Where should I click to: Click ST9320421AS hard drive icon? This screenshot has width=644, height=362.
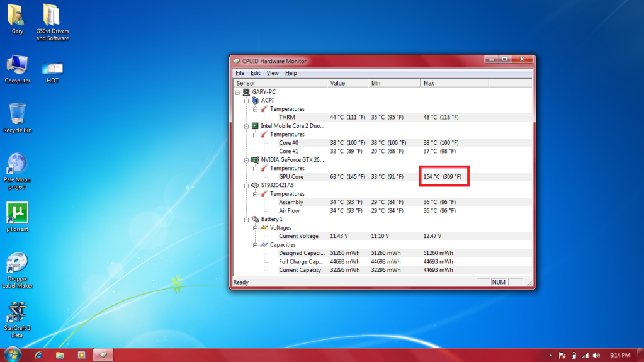pos(255,185)
